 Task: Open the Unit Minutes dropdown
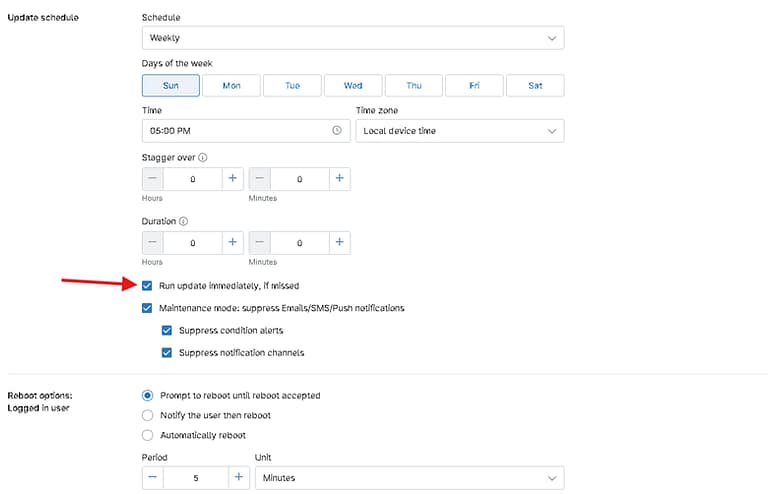point(409,478)
